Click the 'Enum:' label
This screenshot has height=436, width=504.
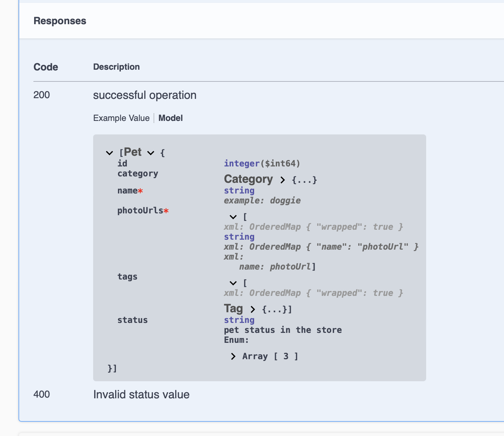pos(236,340)
